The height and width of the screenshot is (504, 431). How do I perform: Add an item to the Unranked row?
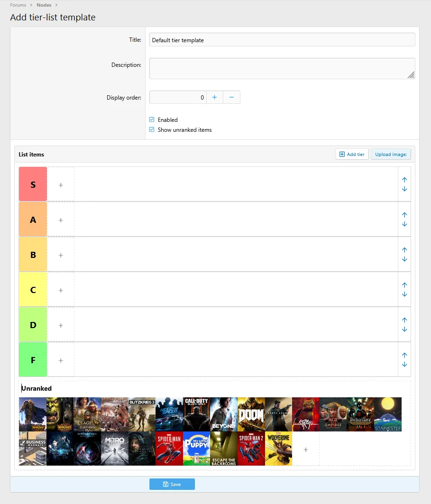306,449
